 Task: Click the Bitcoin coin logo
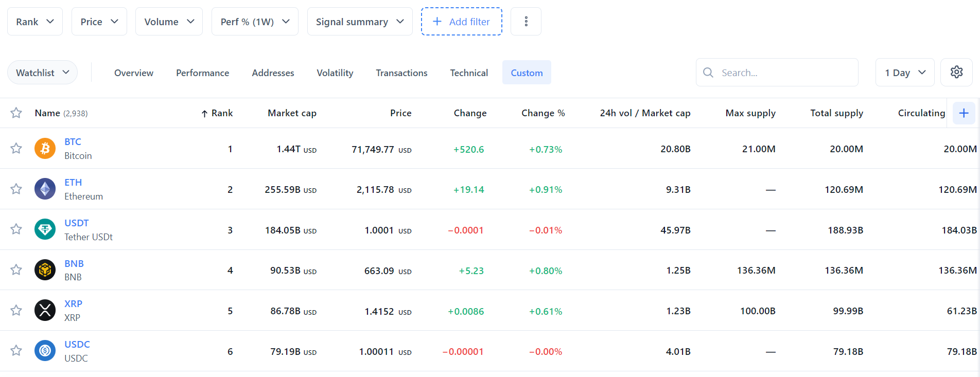[x=45, y=149]
